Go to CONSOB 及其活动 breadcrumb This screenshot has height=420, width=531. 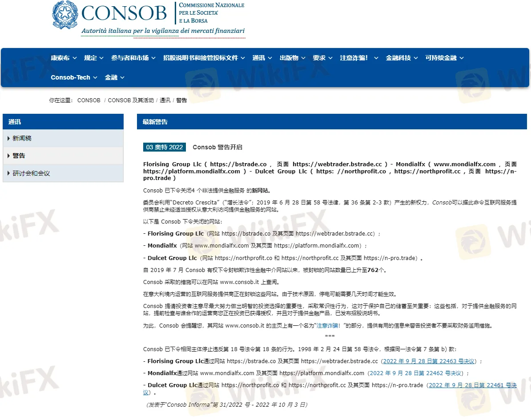click(131, 100)
